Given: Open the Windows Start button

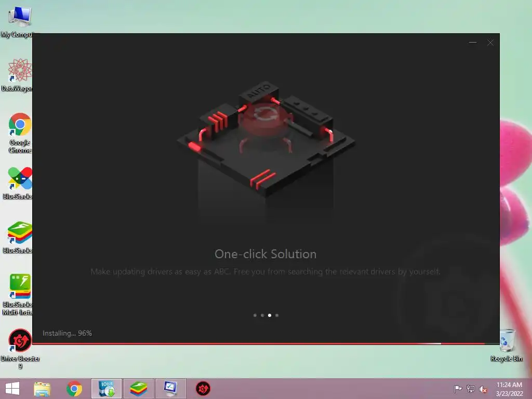Looking at the screenshot, I should 12,389.
